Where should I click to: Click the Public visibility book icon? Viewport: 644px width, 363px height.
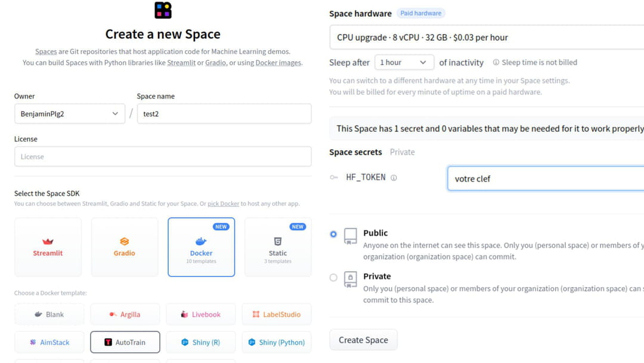click(x=351, y=236)
